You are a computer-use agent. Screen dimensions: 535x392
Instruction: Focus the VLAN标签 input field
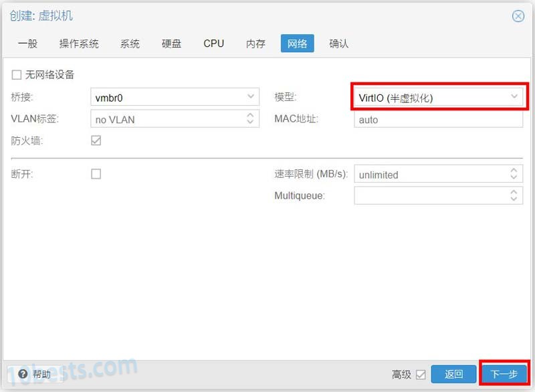(175, 118)
